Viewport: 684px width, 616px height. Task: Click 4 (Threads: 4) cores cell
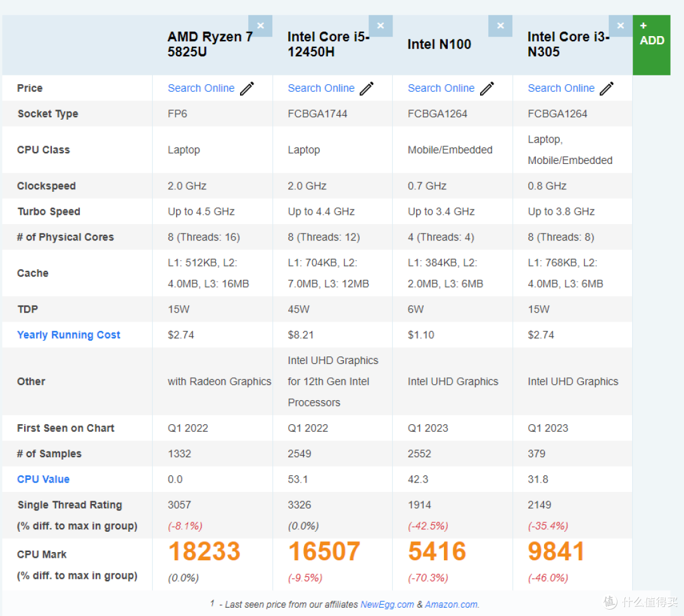pos(441,237)
